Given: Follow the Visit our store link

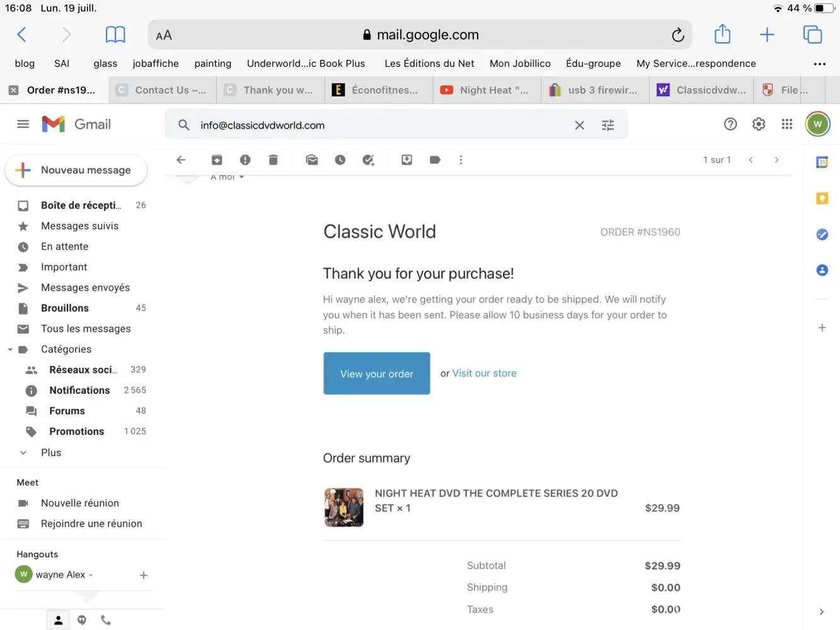Looking at the screenshot, I should coord(484,374).
